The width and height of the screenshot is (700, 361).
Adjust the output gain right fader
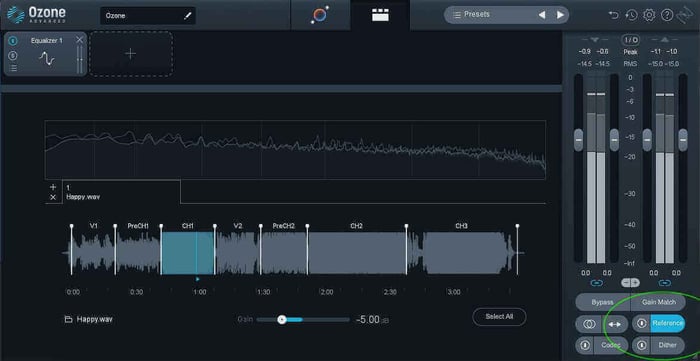pyautogui.click(x=683, y=140)
